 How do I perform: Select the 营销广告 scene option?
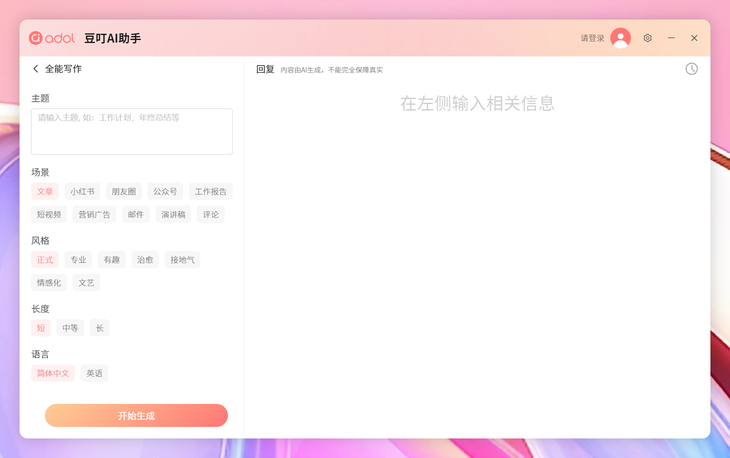95,214
